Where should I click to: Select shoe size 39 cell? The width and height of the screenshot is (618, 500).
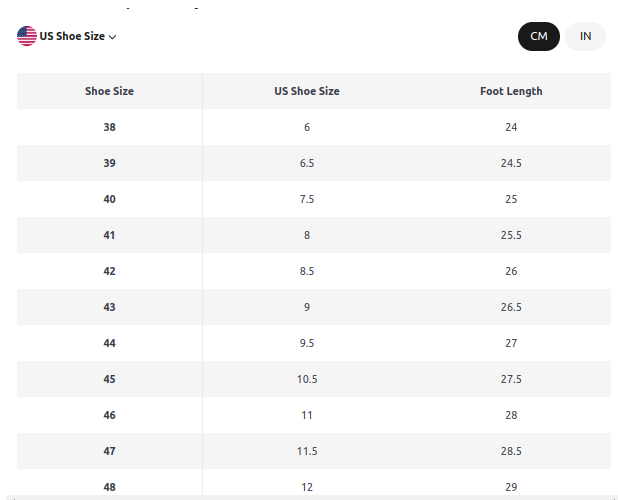(x=110, y=163)
